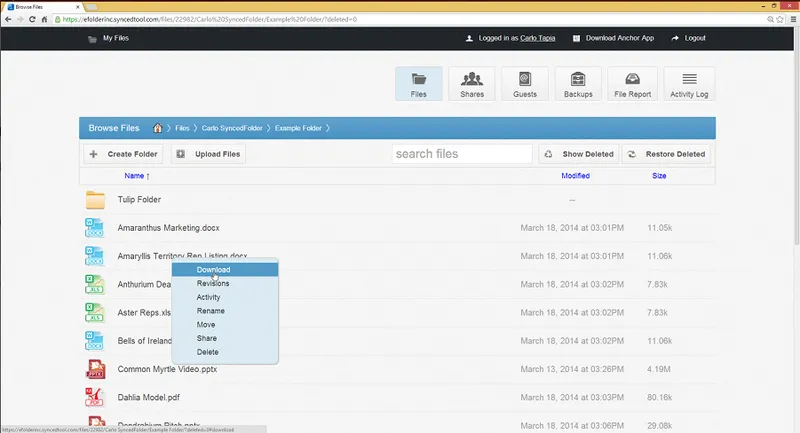Click the Restore Deleted button
This screenshot has height=433, width=800.
tap(666, 154)
